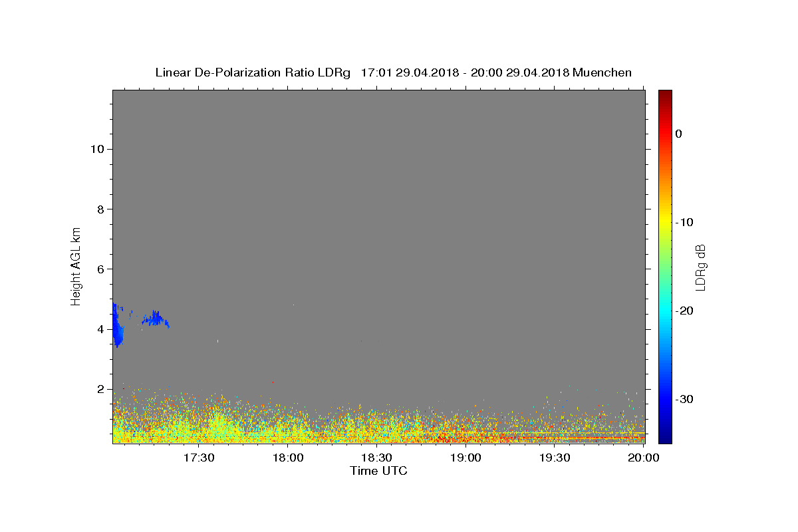Click the height tick label 10

98,149
